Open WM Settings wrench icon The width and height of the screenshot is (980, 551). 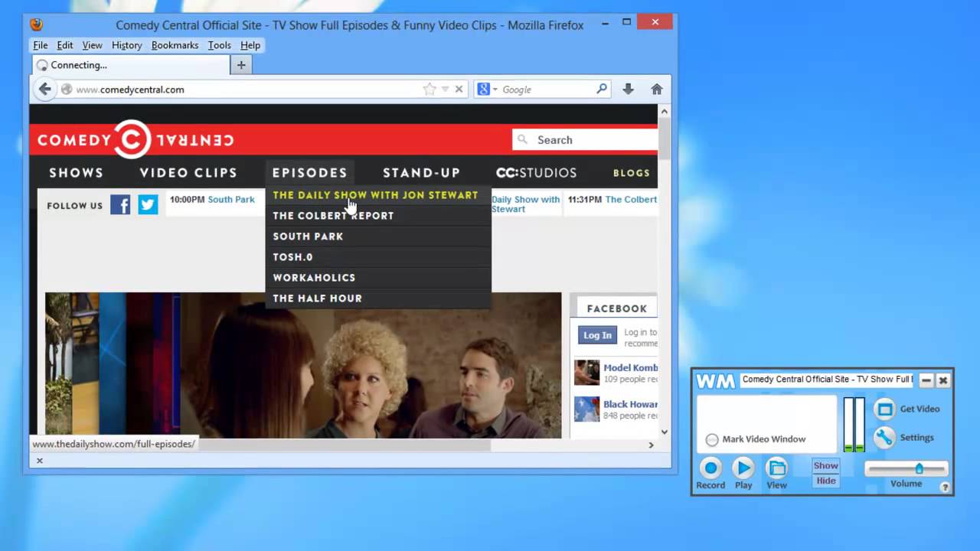click(x=884, y=438)
